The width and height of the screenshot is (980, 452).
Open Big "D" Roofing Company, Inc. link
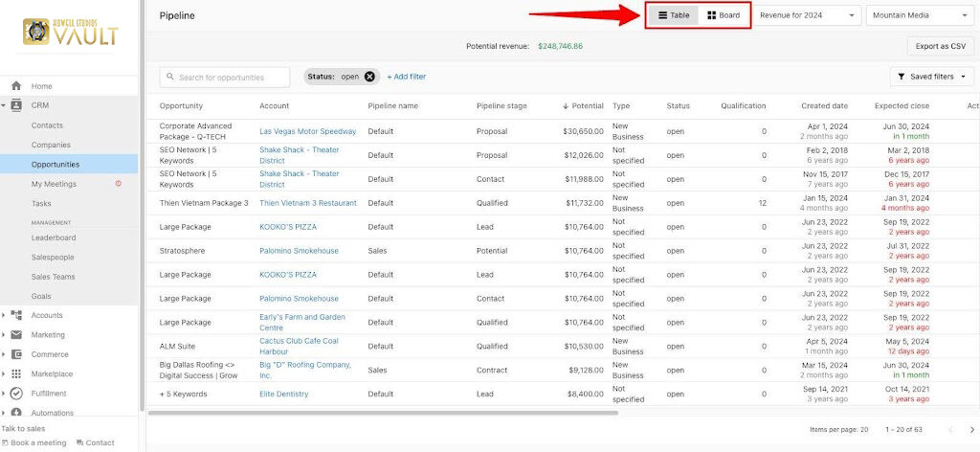[305, 370]
